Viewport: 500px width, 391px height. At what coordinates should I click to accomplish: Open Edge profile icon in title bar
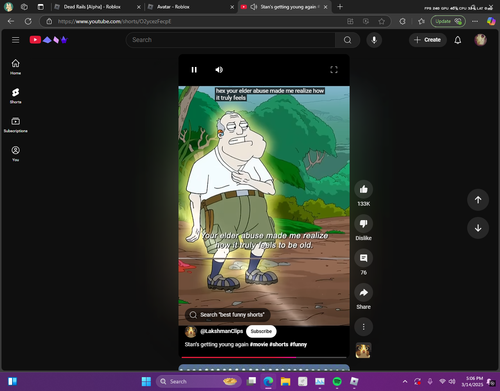pyautogui.click(x=9, y=7)
